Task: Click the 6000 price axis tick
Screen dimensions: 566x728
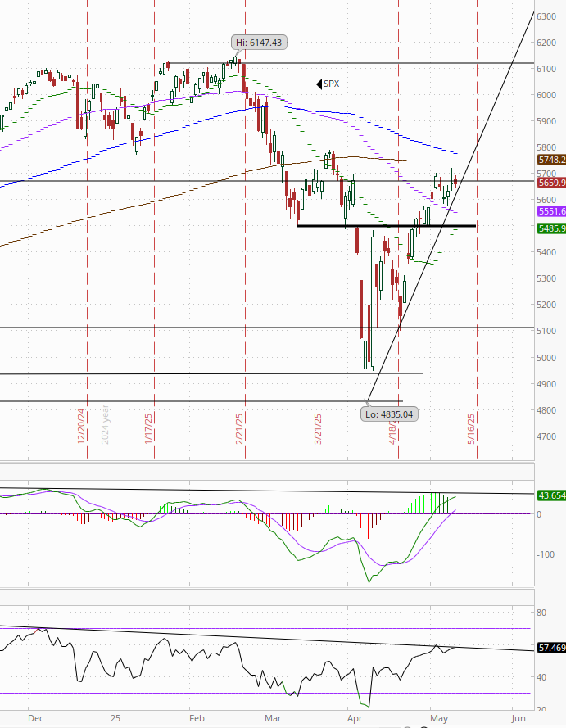Action: (x=546, y=95)
